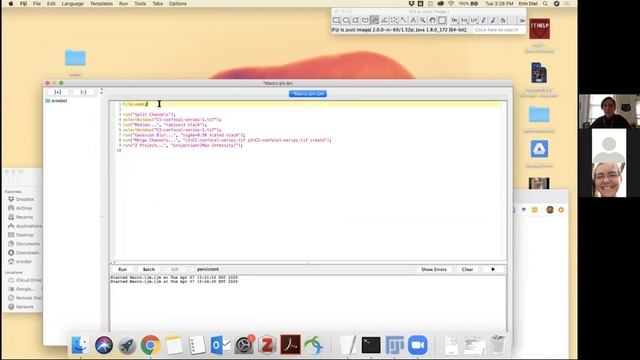Select the Macro.ijm.ijm editor tab
Screen dimensions: 640x360
pyautogui.click(x=308, y=94)
